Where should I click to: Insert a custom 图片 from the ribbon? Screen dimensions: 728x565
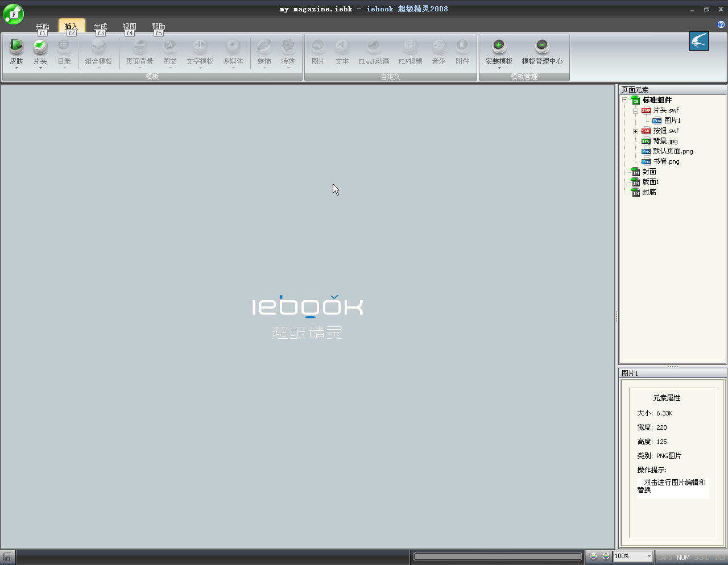(x=318, y=47)
